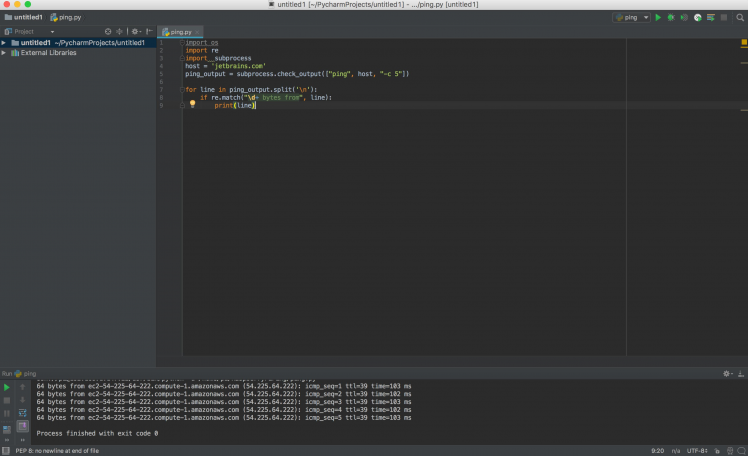Open the ping run configuration dropdown
Screen dimensions: 748x456
click(632, 17)
